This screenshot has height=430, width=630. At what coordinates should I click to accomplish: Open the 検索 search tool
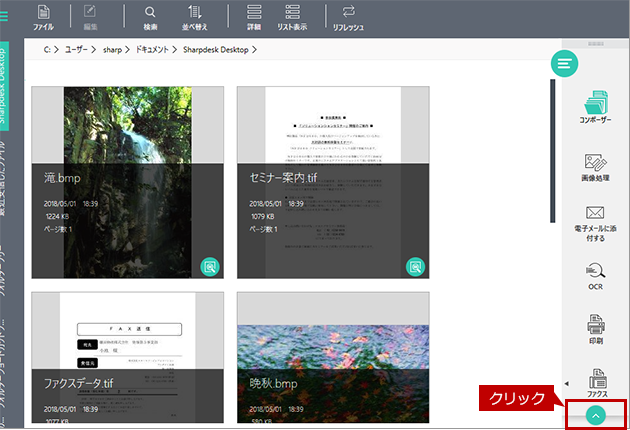[150, 18]
